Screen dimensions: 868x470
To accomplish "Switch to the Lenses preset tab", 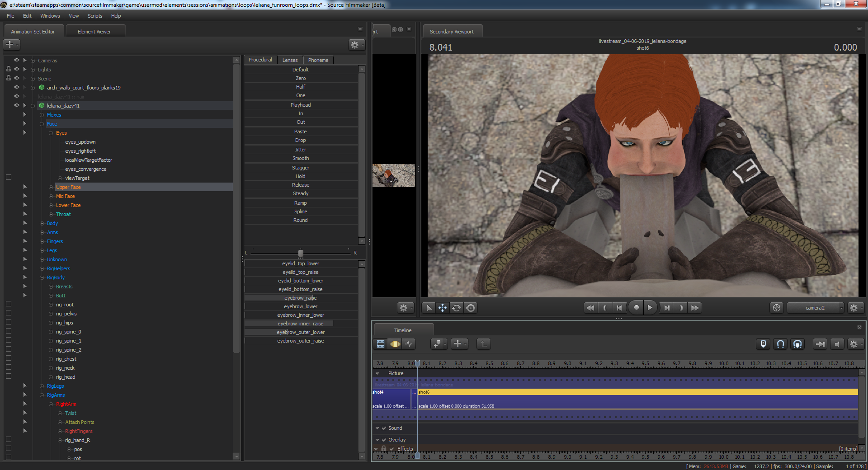I will [x=290, y=60].
